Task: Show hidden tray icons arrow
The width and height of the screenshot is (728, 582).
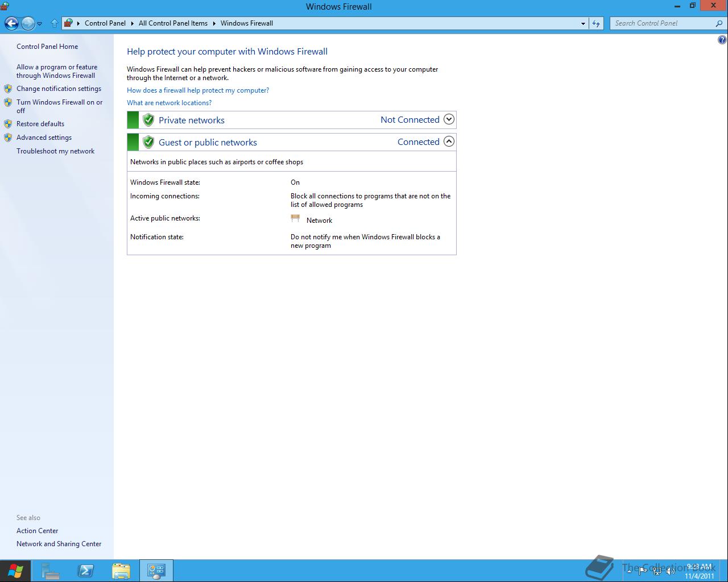Action: (x=629, y=571)
